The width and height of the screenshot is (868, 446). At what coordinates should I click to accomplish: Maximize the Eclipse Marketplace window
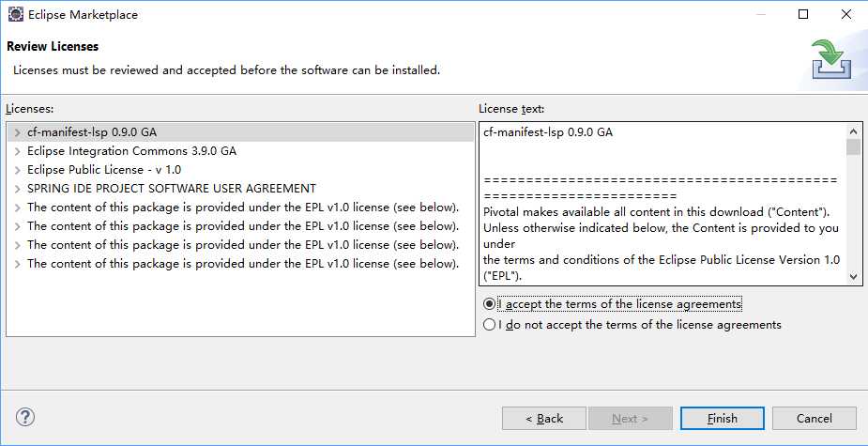point(803,14)
